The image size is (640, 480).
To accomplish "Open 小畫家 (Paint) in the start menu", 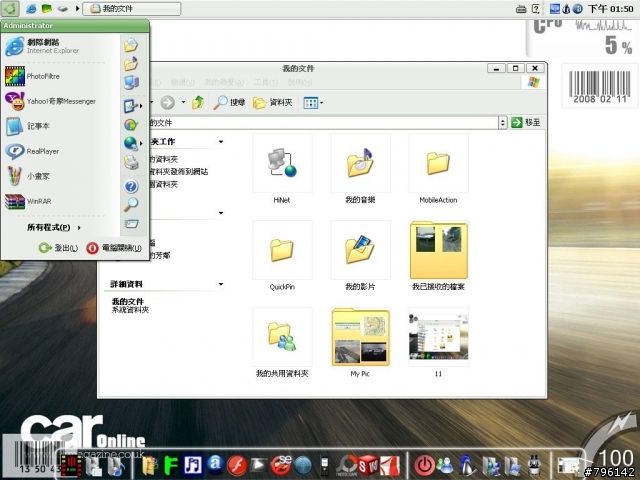I will click(x=27, y=176).
